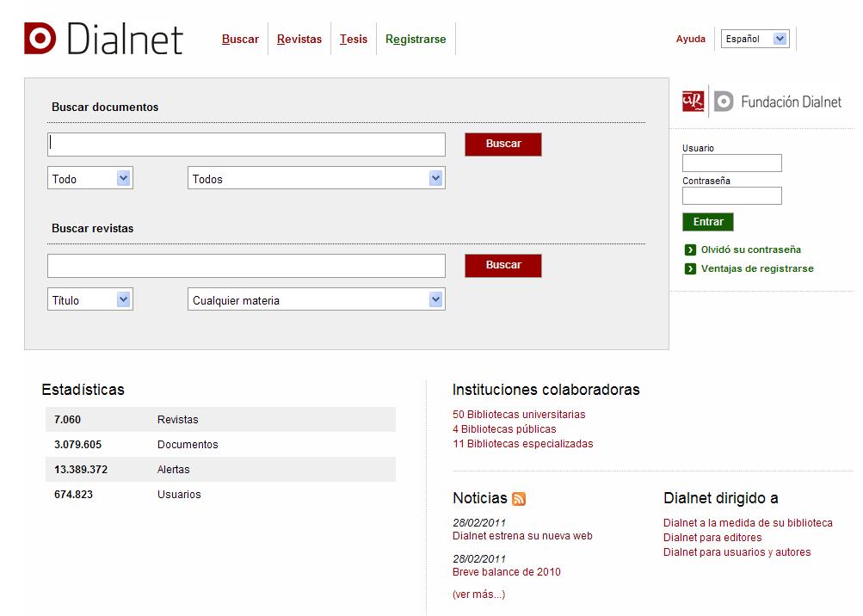Open Dialnet para usuarios y autores link
This screenshot has width=863, height=616.
click(737, 552)
